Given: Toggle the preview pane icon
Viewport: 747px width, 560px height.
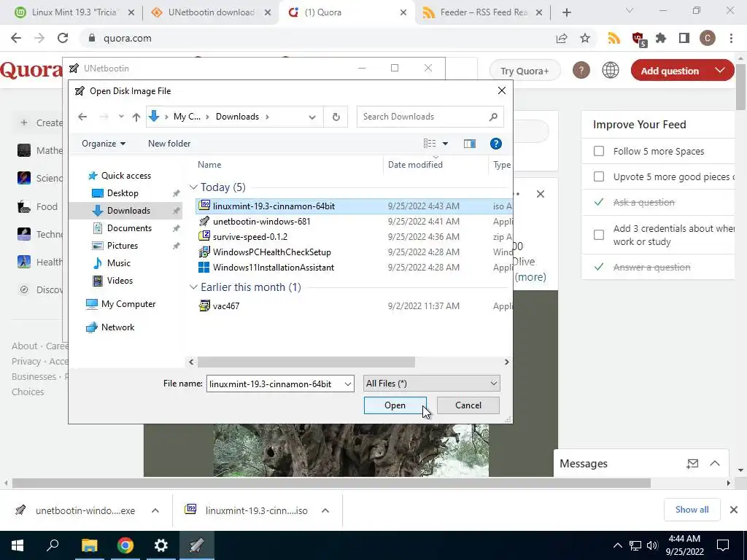Looking at the screenshot, I should (470, 144).
